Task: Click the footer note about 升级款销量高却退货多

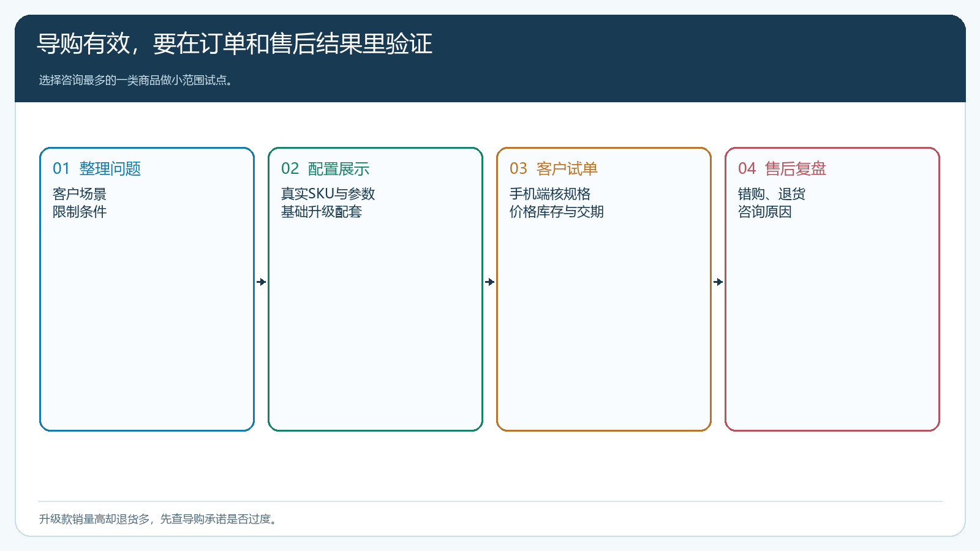Action: pyautogui.click(x=159, y=519)
